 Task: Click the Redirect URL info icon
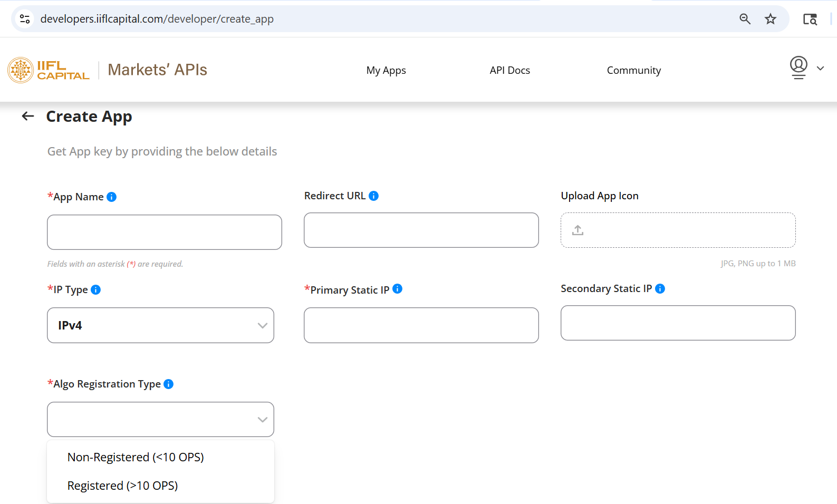pos(373,196)
